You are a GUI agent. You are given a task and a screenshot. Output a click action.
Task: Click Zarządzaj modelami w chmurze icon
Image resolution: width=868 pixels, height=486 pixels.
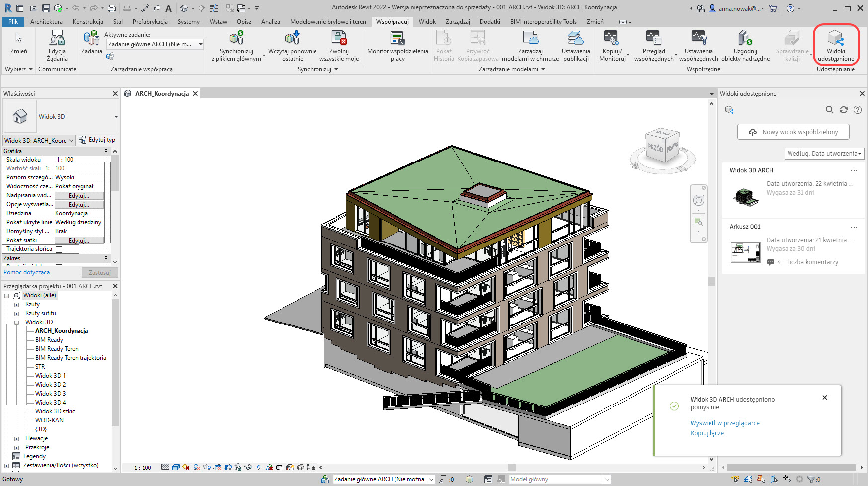(x=530, y=38)
